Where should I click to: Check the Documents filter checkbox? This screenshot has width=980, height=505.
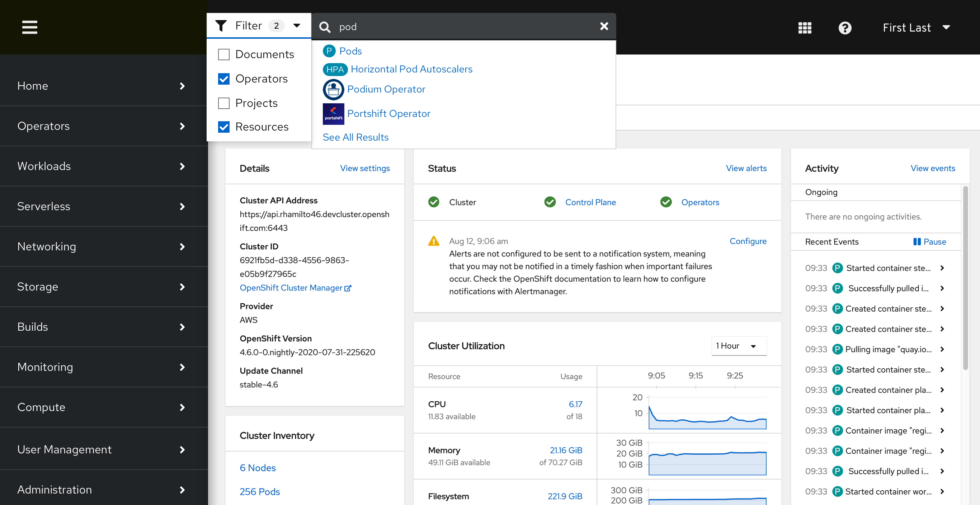pos(224,55)
